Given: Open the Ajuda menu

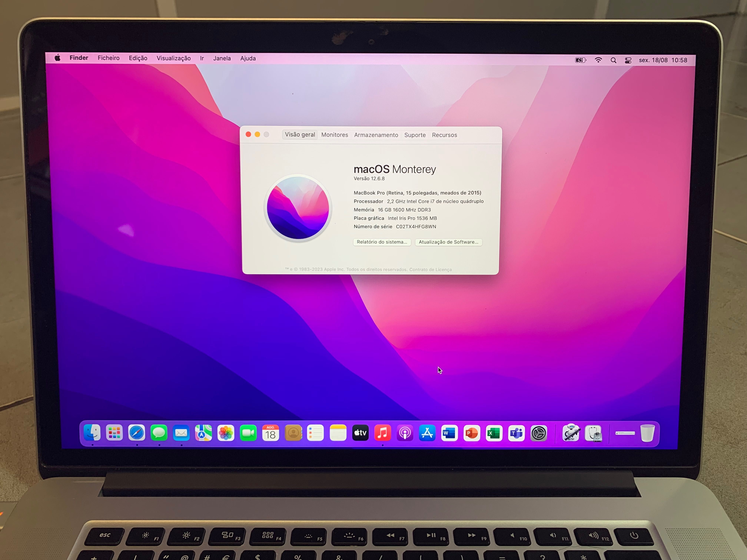Looking at the screenshot, I should (248, 58).
